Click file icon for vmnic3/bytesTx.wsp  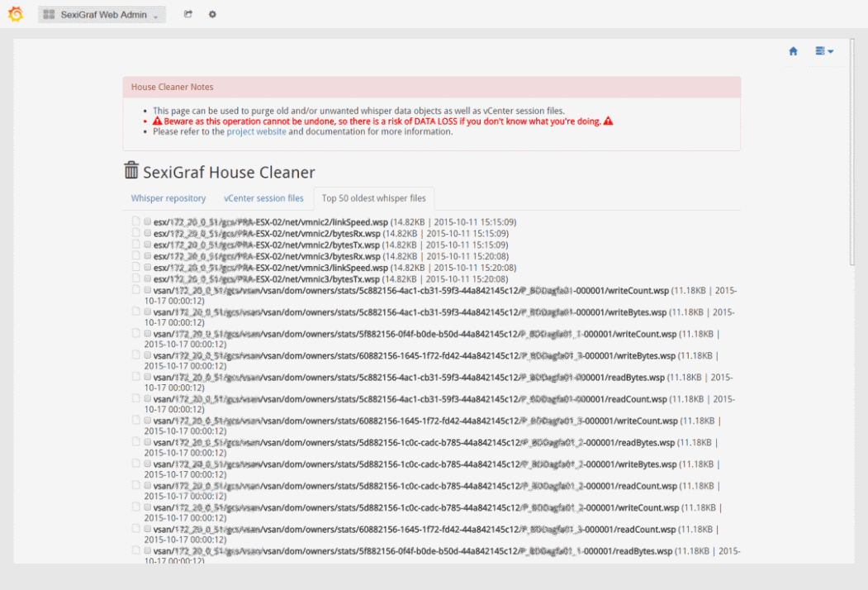(136, 278)
